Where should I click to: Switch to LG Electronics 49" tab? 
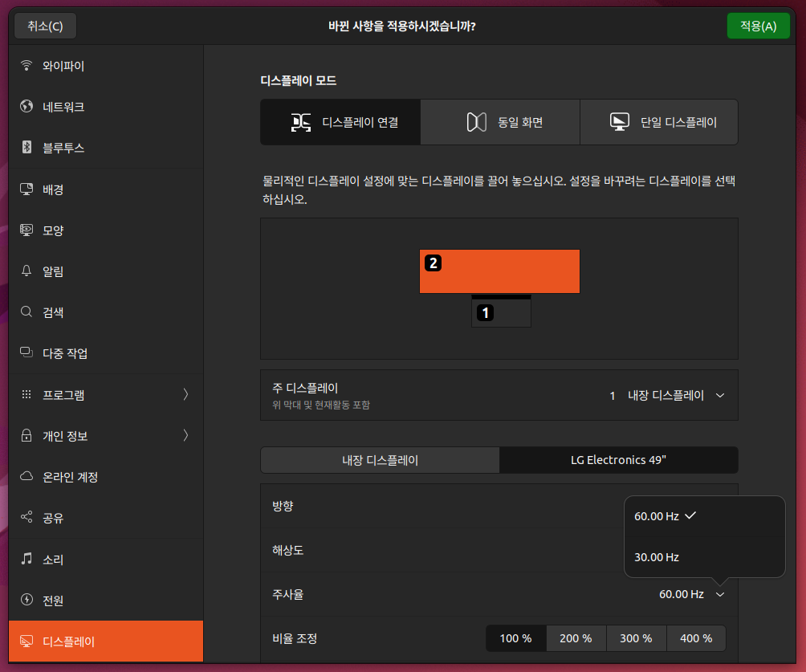(618, 460)
